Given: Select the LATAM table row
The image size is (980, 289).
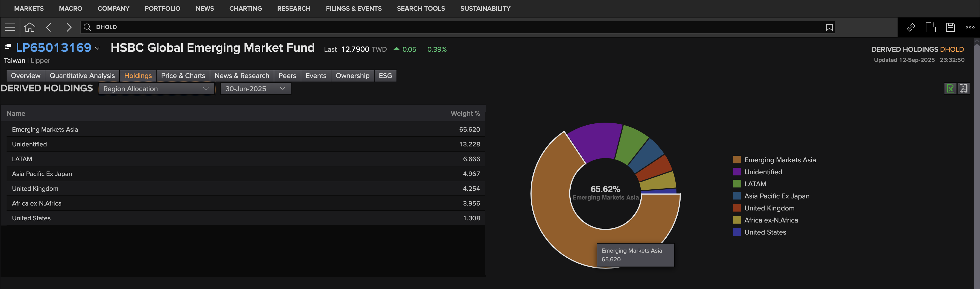Looking at the screenshot, I should pyautogui.click(x=243, y=159).
